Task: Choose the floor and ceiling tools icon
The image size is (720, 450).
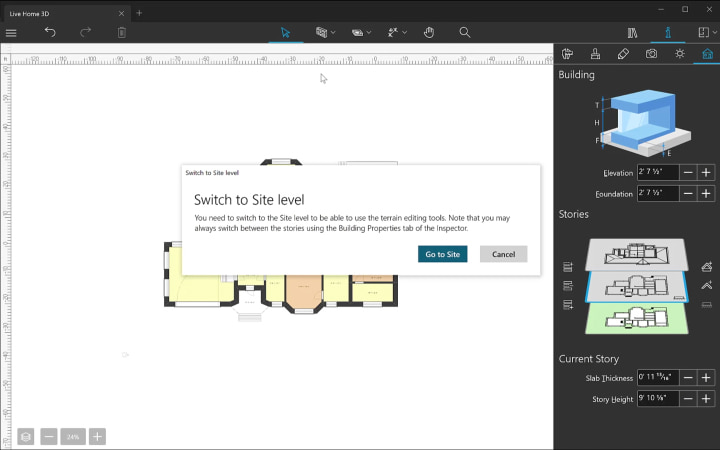Action: pos(357,33)
